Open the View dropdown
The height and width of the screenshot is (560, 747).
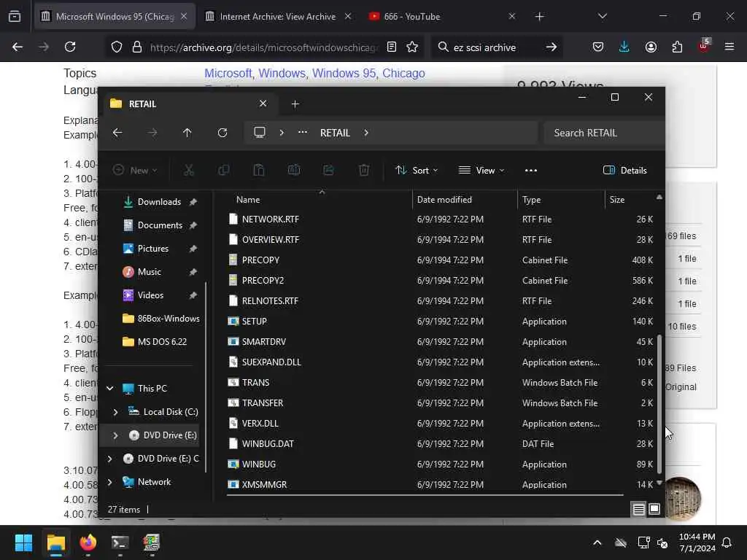(481, 171)
